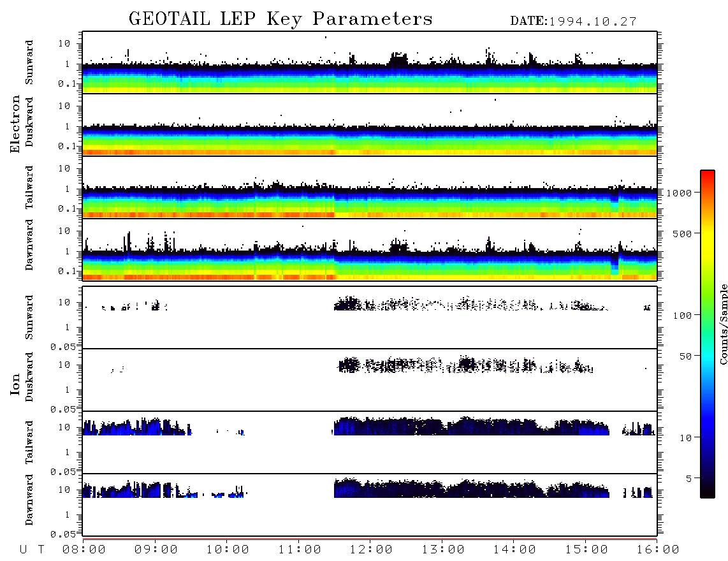Click the '14:00' time tick label
The width and height of the screenshot is (728, 561).
click(515, 550)
